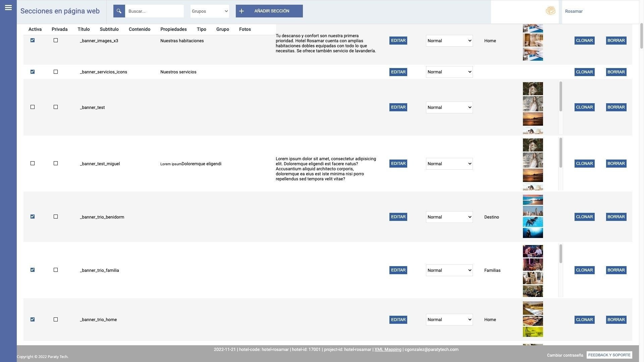Click the Título column header
644x362 pixels.
84,29
